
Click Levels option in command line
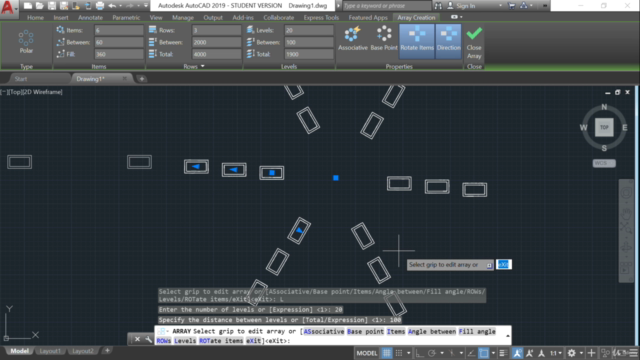[185, 341]
